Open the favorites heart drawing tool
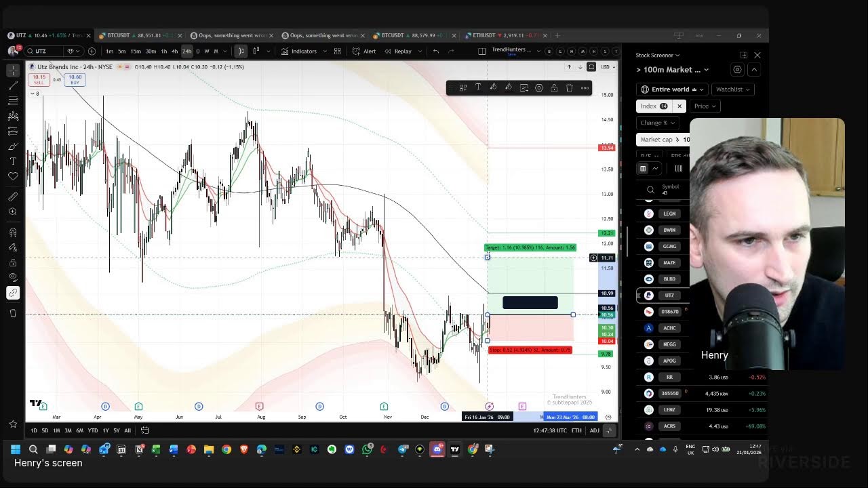Image resolution: width=868 pixels, height=488 pixels. [13, 176]
